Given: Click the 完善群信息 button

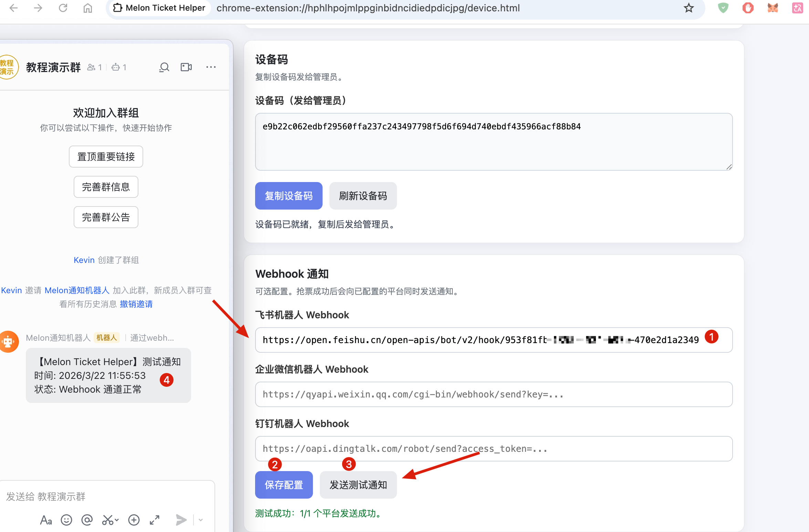Looking at the screenshot, I should point(106,187).
